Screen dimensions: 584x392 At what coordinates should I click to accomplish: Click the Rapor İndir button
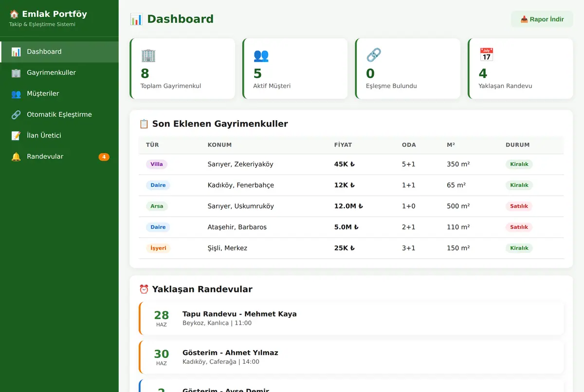coord(542,19)
